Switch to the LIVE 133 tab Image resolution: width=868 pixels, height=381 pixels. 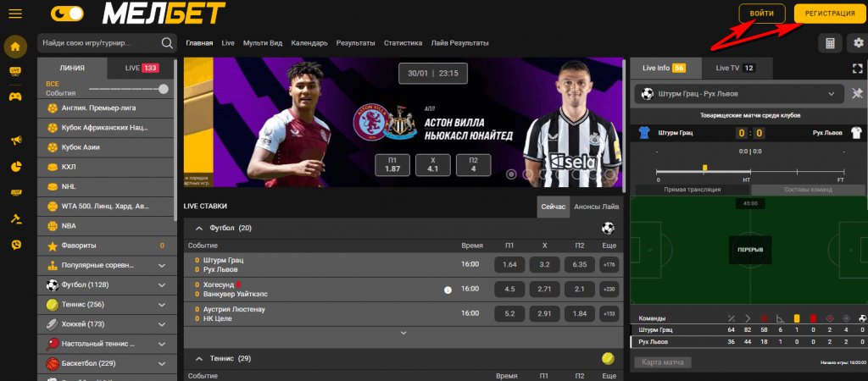coord(142,68)
